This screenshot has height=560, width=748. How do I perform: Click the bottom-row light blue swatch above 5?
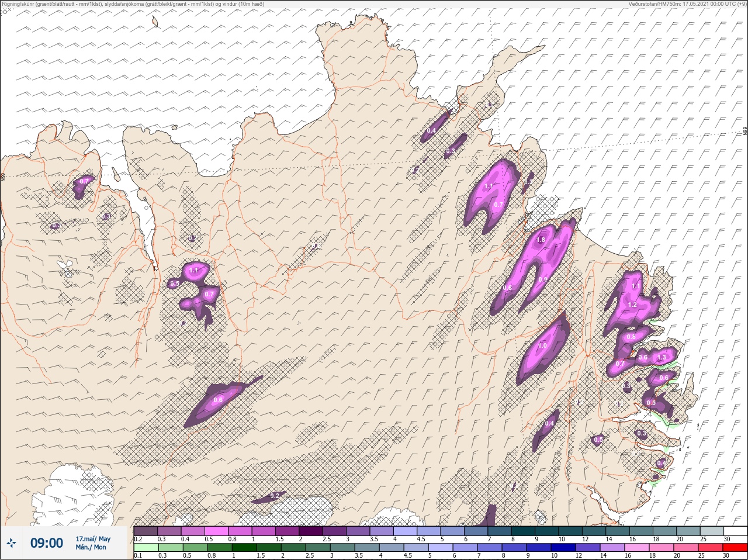441,548
